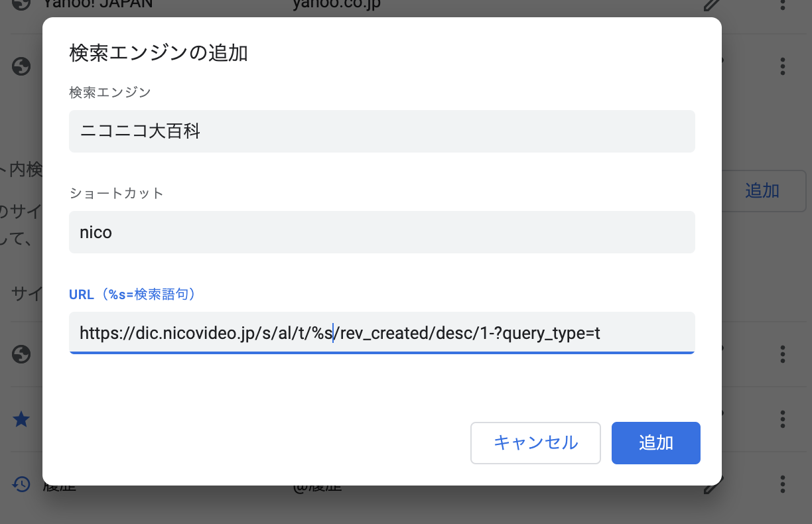Click inside the URL template field
Viewport: 812px width, 524px height.
[x=382, y=333]
